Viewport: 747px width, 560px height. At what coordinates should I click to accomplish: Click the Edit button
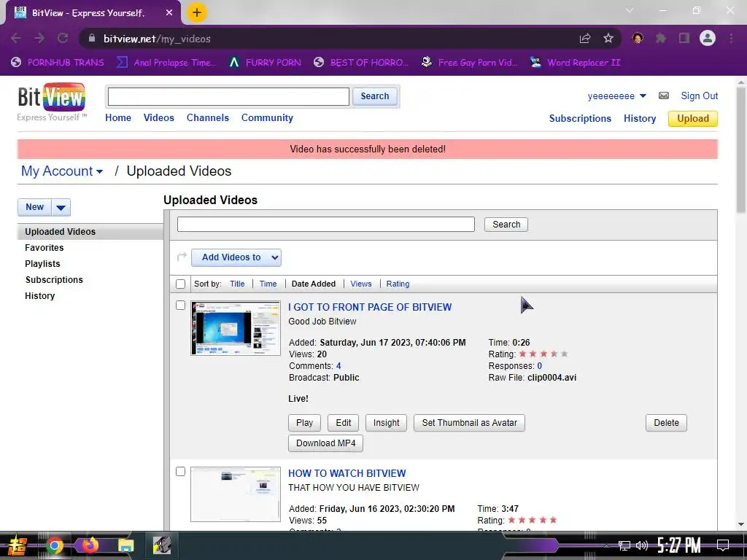point(343,423)
